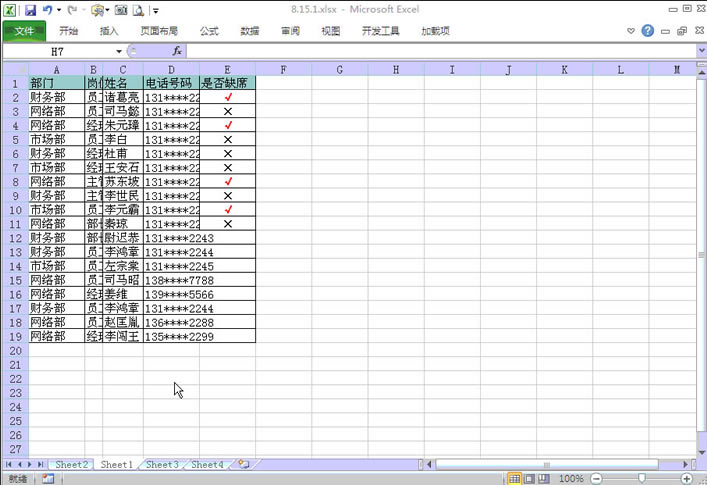This screenshot has width=707, height=485.
Task: Open the 文件 File tab
Action: pos(24,31)
